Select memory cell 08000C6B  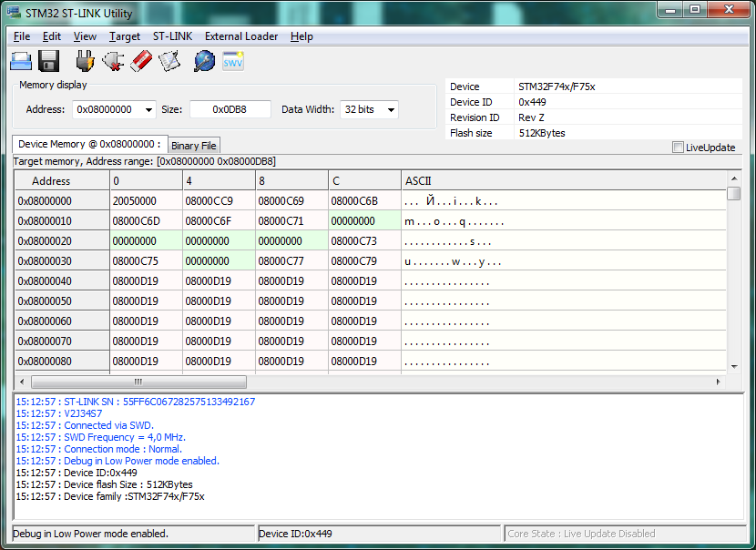pos(364,201)
